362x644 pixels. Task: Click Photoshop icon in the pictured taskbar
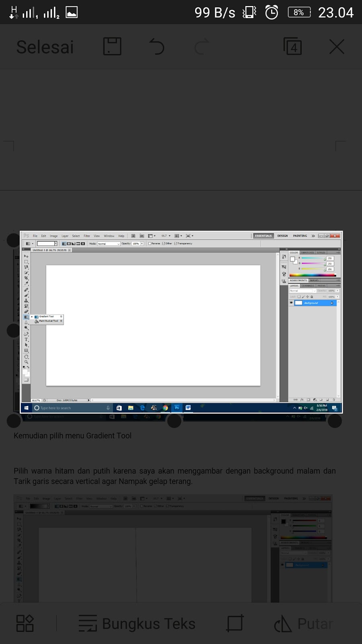pos(177,408)
